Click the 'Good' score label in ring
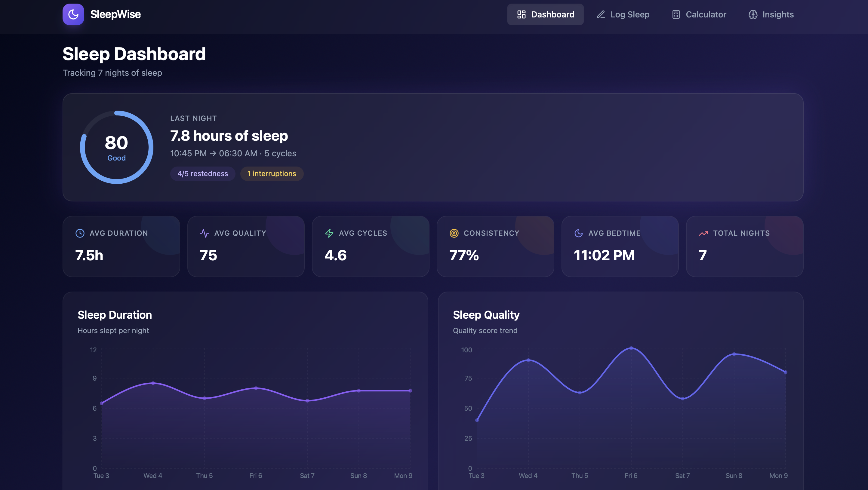The width and height of the screenshot is (868, 490). [117, 158]
